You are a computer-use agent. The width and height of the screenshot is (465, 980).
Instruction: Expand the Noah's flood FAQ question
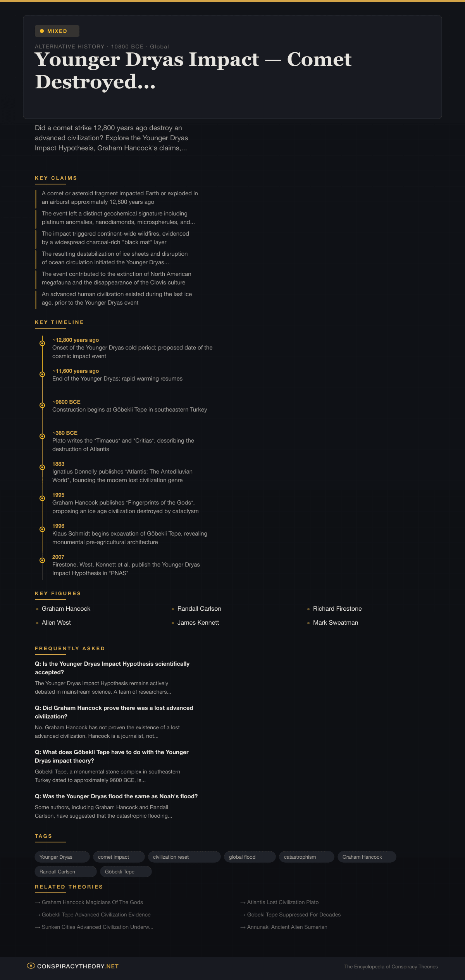click(116, 796)
